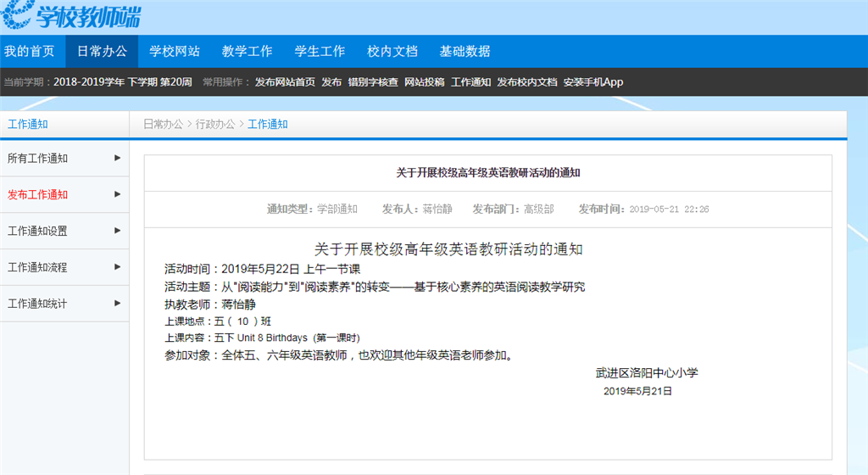Click the 发布时间 2019-05-21 22:26 text

point(643,209)
